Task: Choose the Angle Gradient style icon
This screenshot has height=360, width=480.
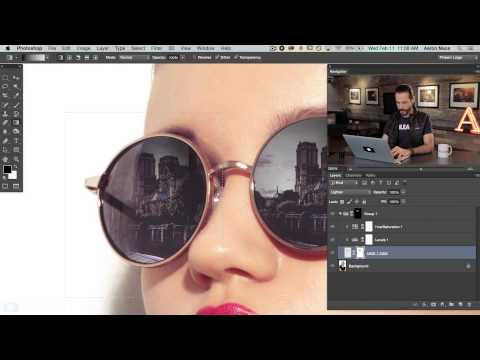Action: (x=78, y=58)
